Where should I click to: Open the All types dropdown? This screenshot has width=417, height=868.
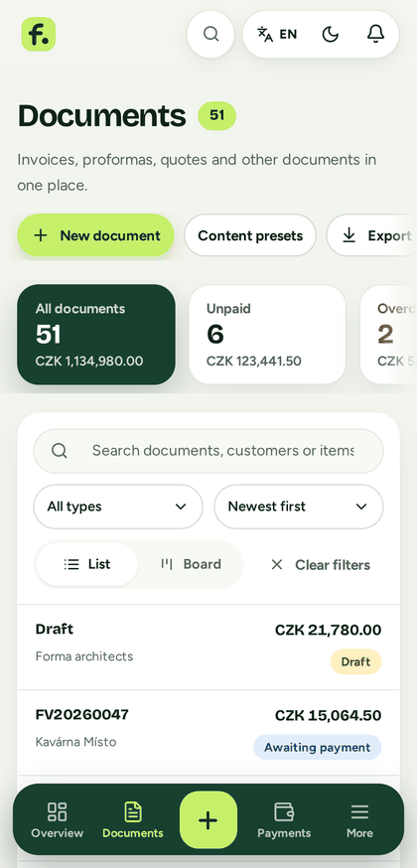click(x=118, y=506)
